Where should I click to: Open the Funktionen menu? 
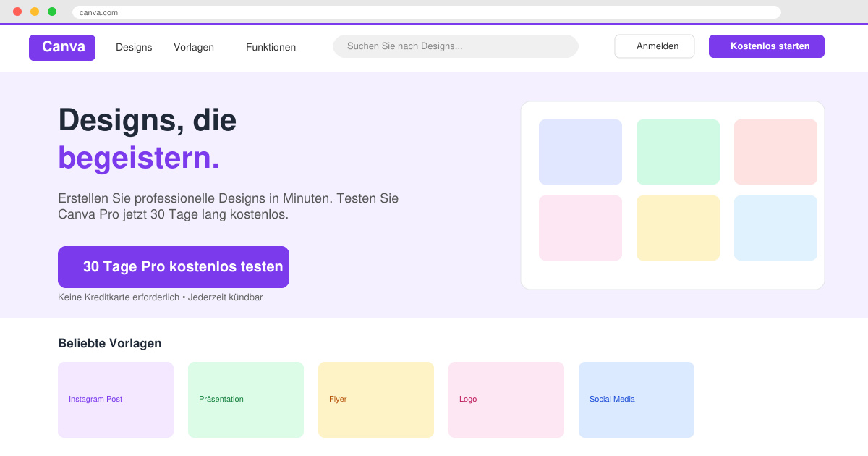tap(271, 47)
